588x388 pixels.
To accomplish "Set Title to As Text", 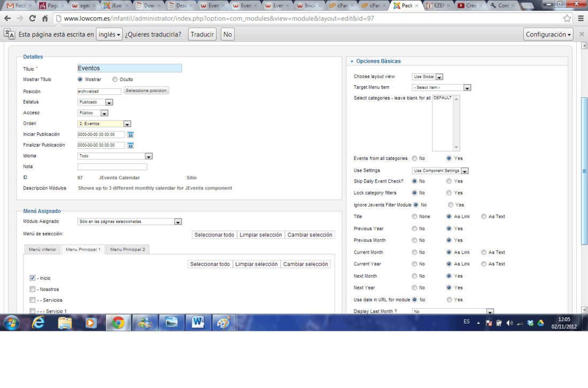I will click(x=484, y=216).
